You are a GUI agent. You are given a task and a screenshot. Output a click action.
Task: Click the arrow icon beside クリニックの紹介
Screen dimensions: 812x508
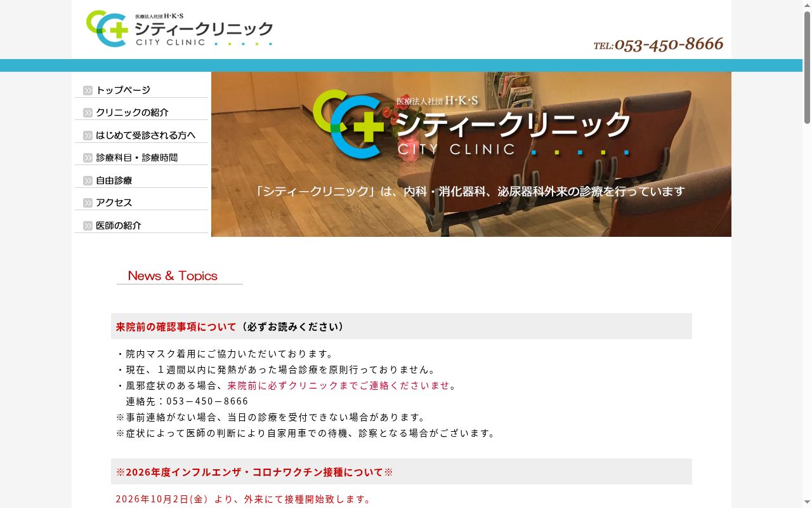(x=88, y=112)
